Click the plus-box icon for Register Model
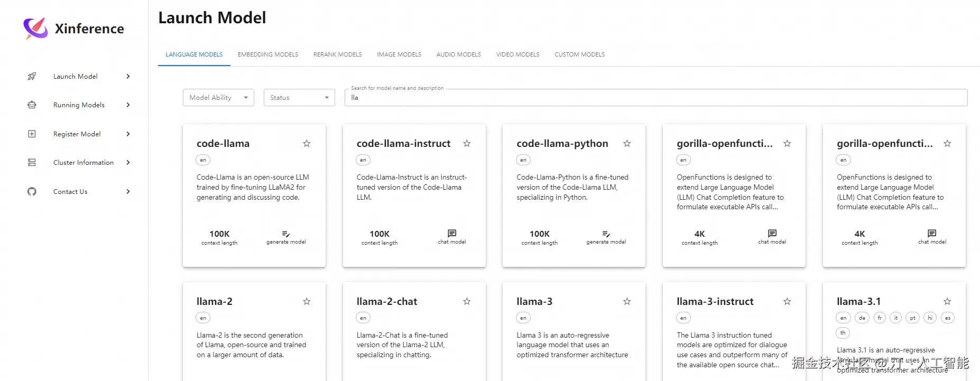Image resolution: width=980 pixels, height=381 pixels. click(32, 134)
